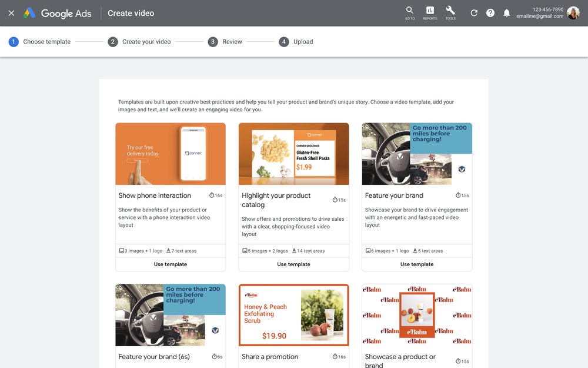The width and height of the screenshot is (588, 368).
Task: Click the Google Ads logo
Action: pyautogui.click(x=57, y=13)
